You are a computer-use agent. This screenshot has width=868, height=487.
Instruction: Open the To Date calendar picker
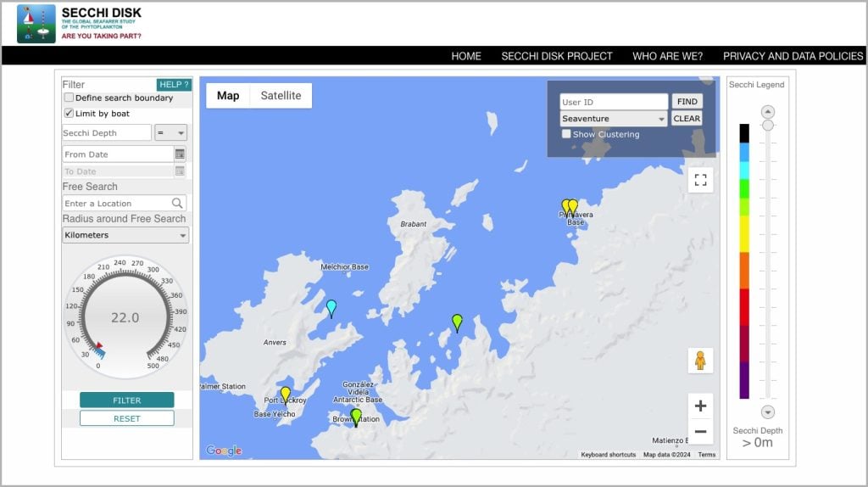click(180, 171)
